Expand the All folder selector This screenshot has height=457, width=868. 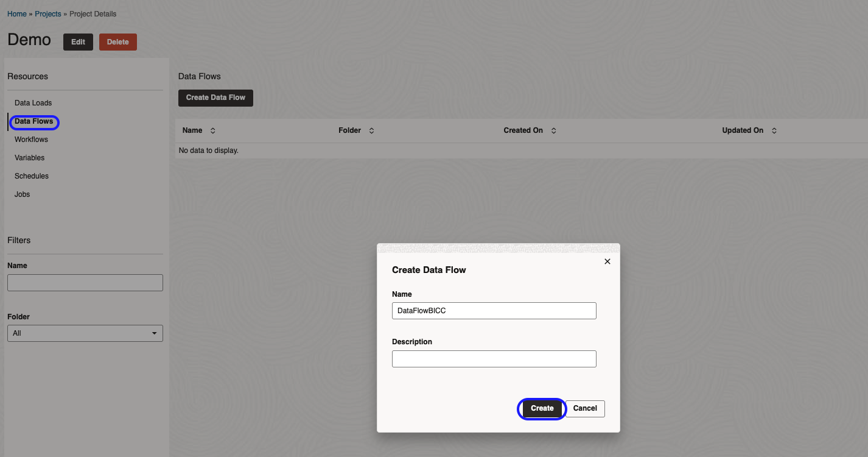tap(85, 333)
